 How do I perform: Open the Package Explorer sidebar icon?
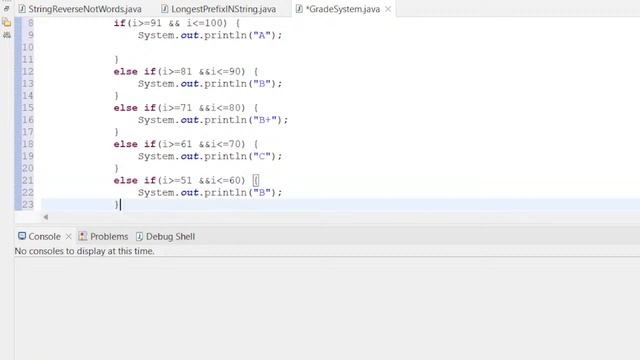click(7, 23)
